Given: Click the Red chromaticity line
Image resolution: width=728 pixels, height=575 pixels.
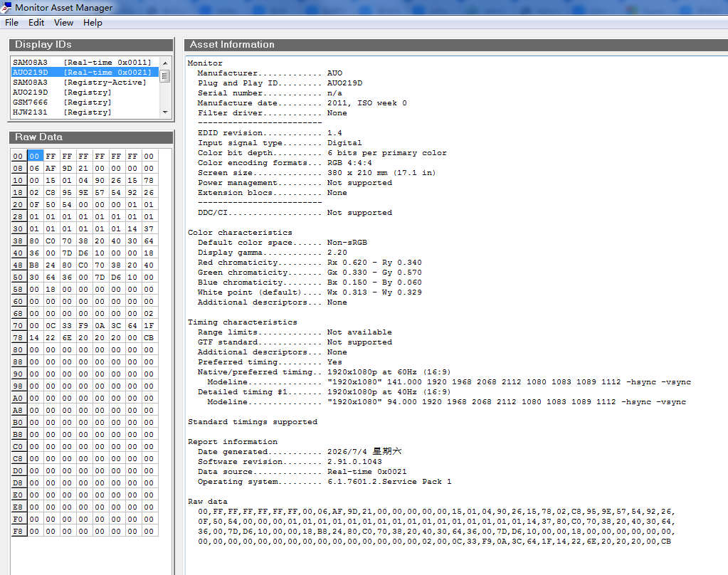Looking at the screenshot, I should (310, 263).
